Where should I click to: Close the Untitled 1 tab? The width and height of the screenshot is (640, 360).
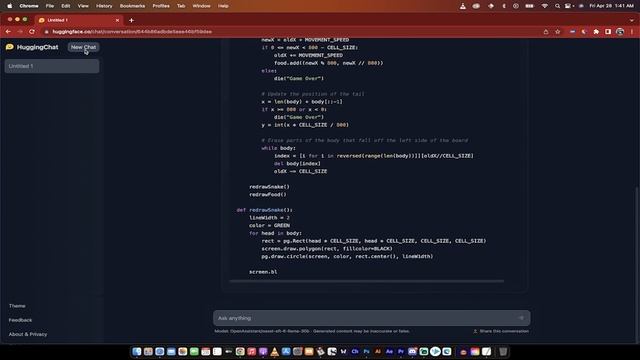(x=118, y=20)
